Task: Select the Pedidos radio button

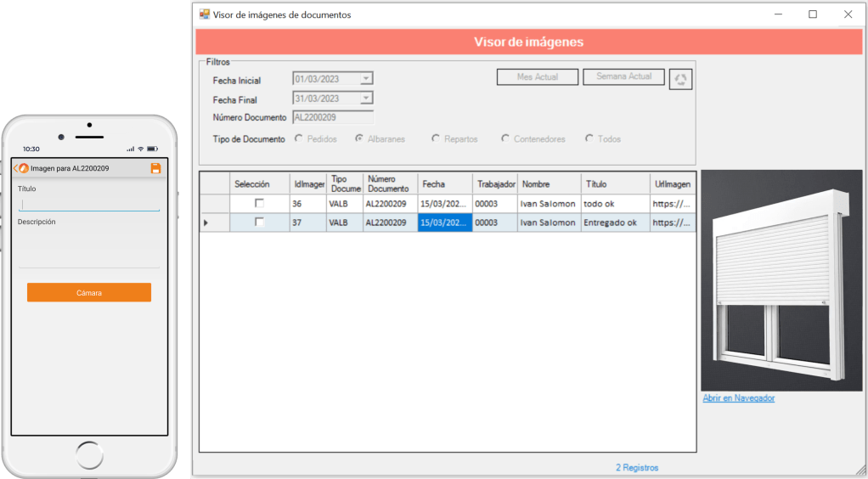Action: (x=299, y=138)
